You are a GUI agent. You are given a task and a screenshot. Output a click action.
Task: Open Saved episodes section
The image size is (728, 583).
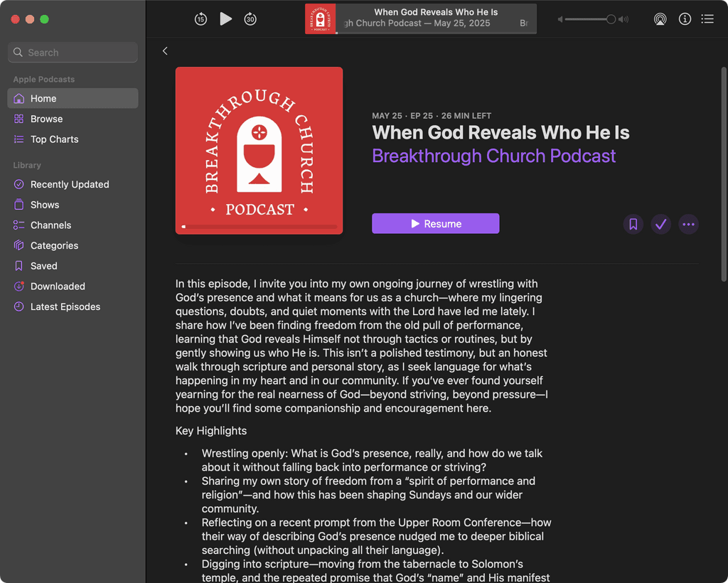(73, 266)
